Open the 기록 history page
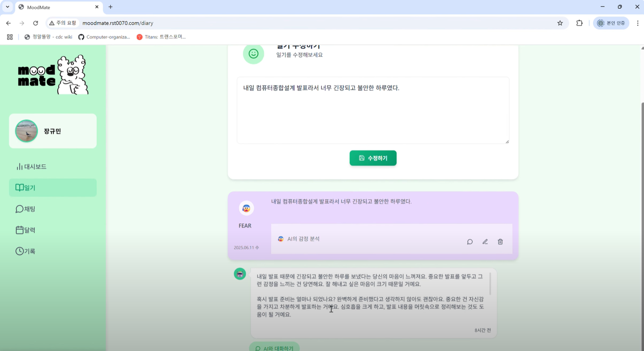Viewport: 644px width, 351px height. coord(26,251)
